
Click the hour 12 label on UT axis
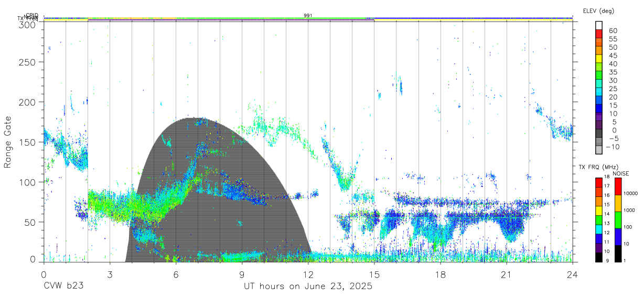tap(308, 274)
